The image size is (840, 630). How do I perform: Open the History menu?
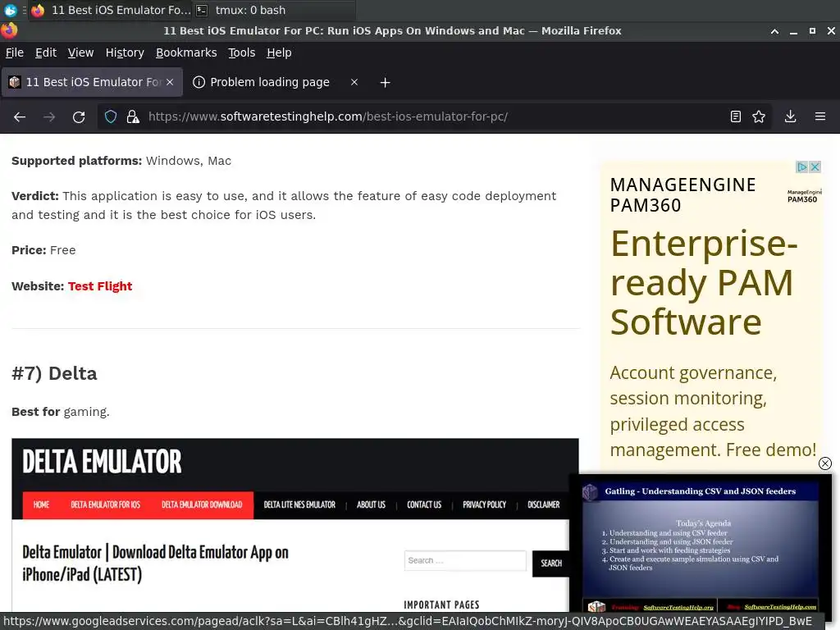(x=125, y=52)
